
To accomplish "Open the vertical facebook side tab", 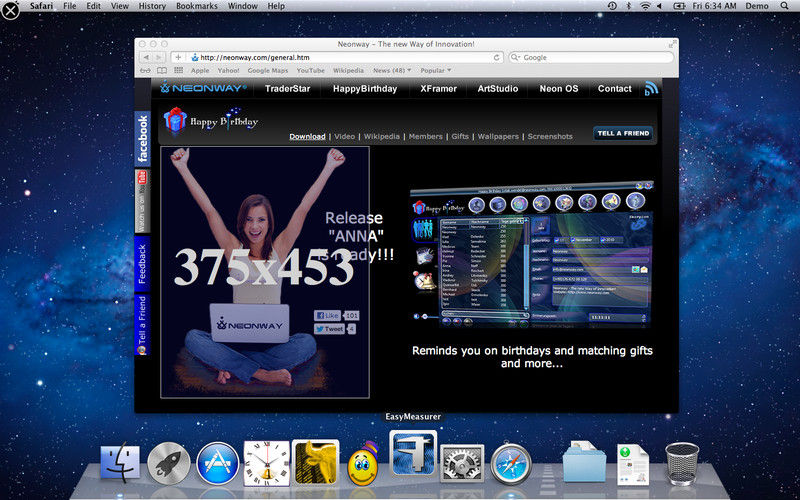I will tap(142, 139).
